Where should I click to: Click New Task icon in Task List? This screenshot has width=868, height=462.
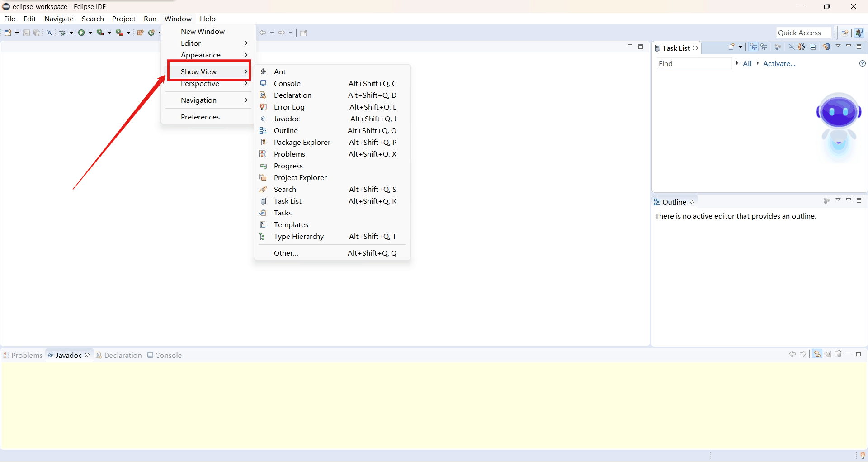click(x=731, y=47)
